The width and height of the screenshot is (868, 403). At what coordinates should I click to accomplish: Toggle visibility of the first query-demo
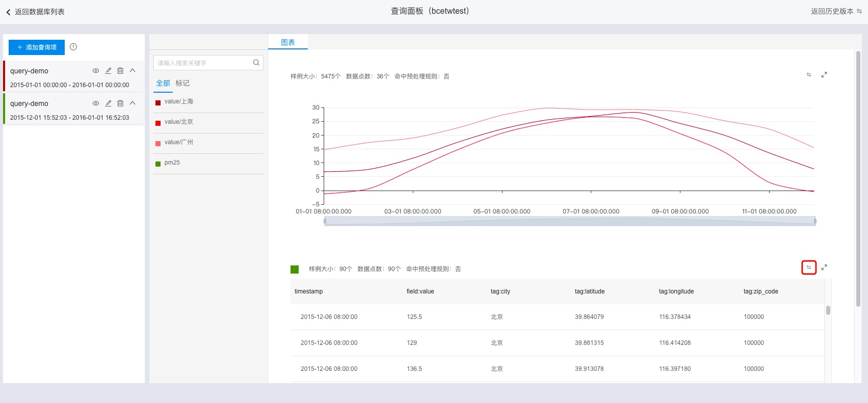(96, 71)
